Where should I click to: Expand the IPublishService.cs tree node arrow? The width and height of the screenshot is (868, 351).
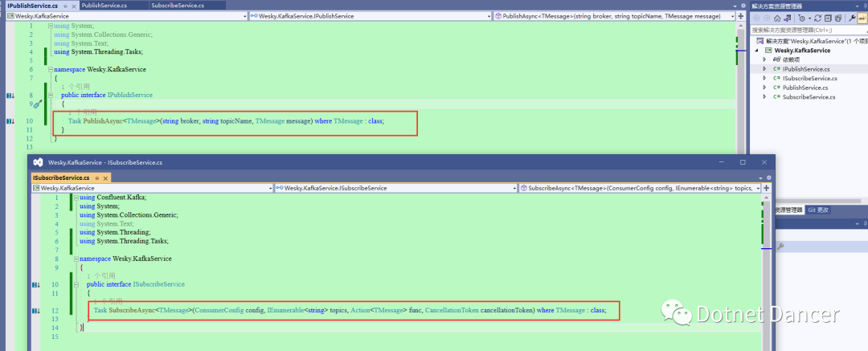pyautogui.click(x=765, y=68)
